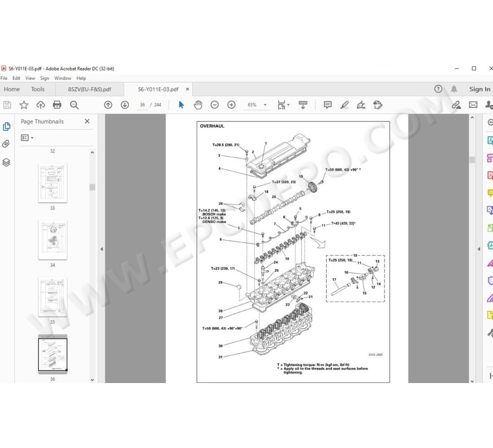Image resolution: width=493 pixels, height=448 pixels.
Task: Open the View menu
Action: click(30, 78)
